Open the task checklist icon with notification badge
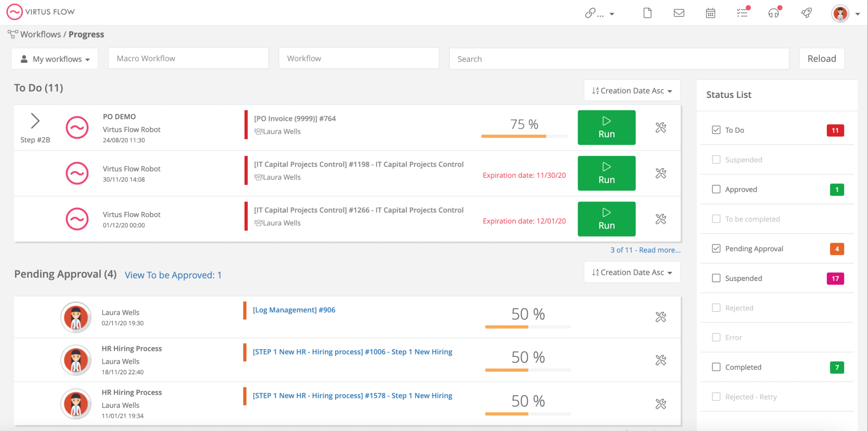 pyautogui.click(x=742, y=13)
